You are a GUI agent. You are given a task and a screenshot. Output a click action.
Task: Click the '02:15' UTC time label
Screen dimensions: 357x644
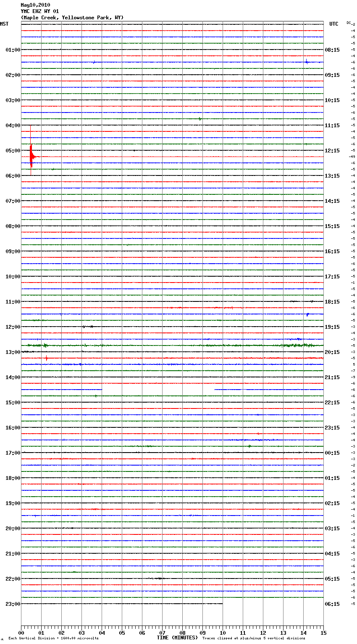point(332,503)
